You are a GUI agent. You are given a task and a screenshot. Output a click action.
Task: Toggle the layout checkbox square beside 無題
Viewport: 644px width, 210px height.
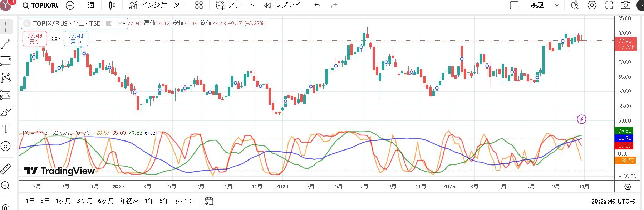point(514,5)
